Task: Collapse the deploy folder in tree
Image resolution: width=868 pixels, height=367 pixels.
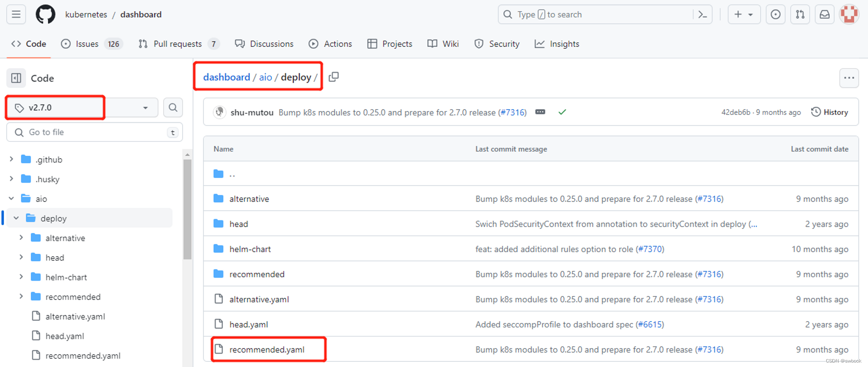Action: click(x=16, y=218)
